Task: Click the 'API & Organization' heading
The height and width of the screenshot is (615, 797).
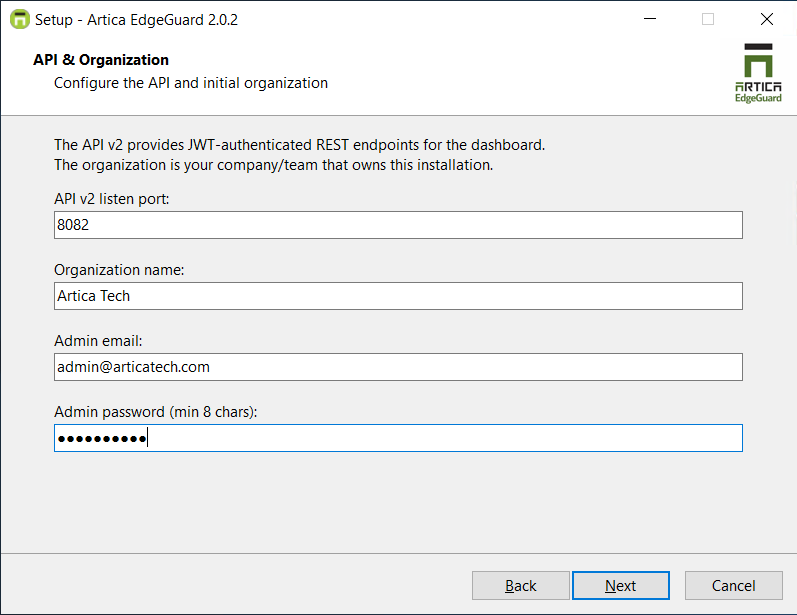Action: pos(101,60)
